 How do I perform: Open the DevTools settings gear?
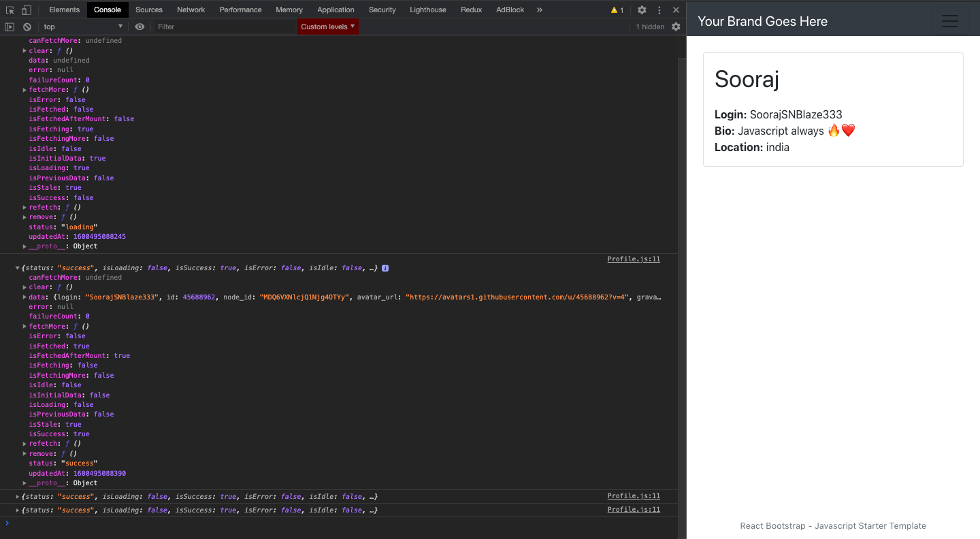pyautogui.click(x=642, y=10)
